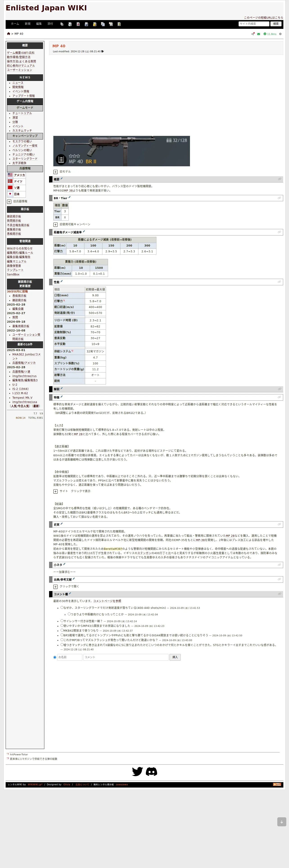Screen dimensions: 289x868
Task: Select radio for サイレンサー付きは性能一緒 comment
Action: click(62, 621)
